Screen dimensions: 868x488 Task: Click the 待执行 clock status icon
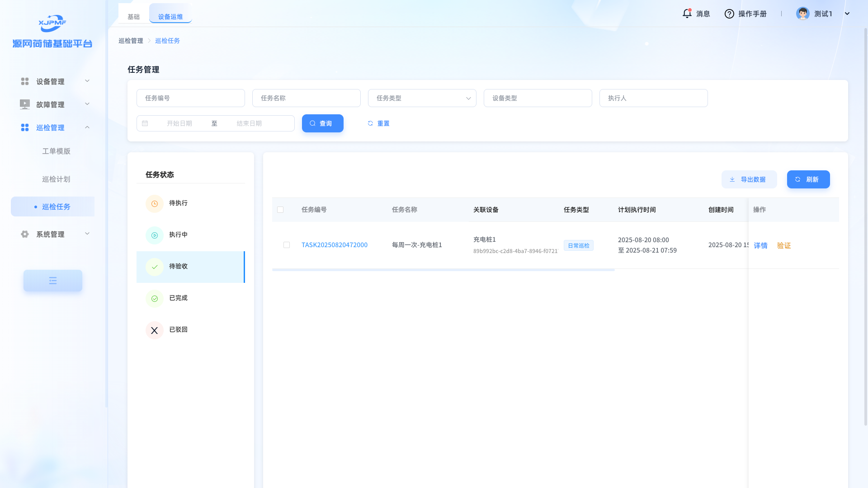click(155, 204)
